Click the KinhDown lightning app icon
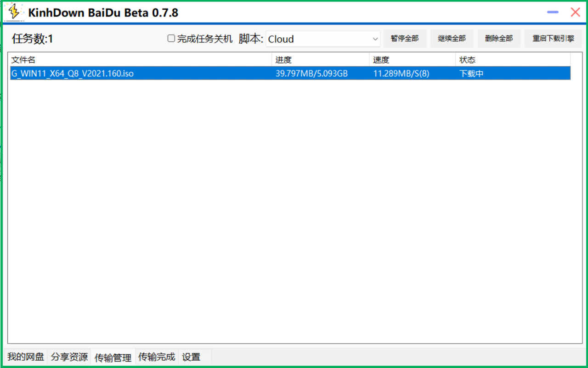588x368 pixels. click(14, 12)
